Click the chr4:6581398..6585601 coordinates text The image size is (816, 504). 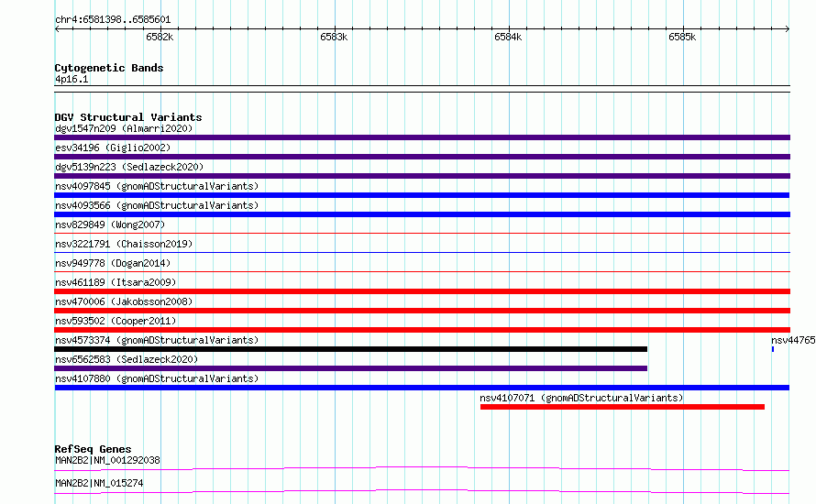pos(113,20)
